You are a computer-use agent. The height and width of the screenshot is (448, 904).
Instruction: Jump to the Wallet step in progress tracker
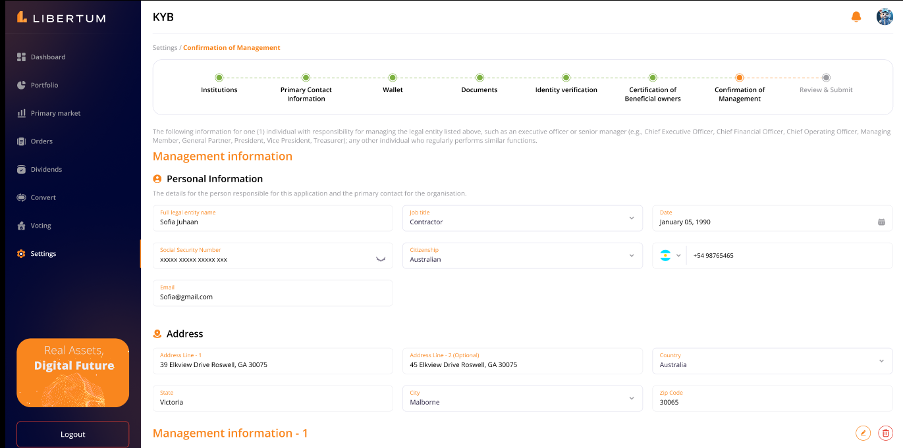(x=392, y=82)
